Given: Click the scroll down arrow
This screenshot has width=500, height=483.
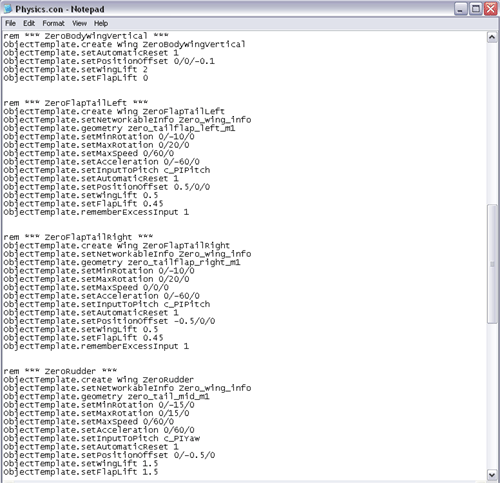Looking at the screenshot, I should click(492, 474).
